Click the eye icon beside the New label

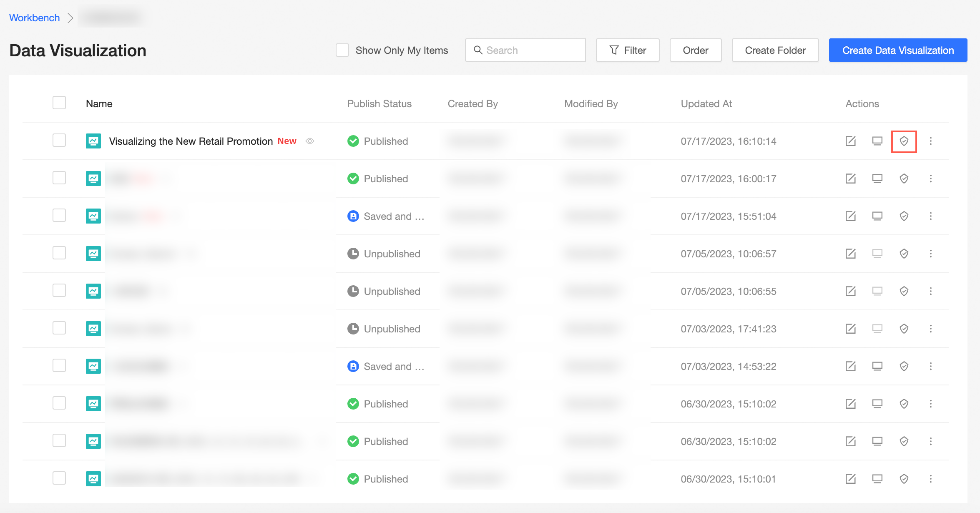[310, 141]
